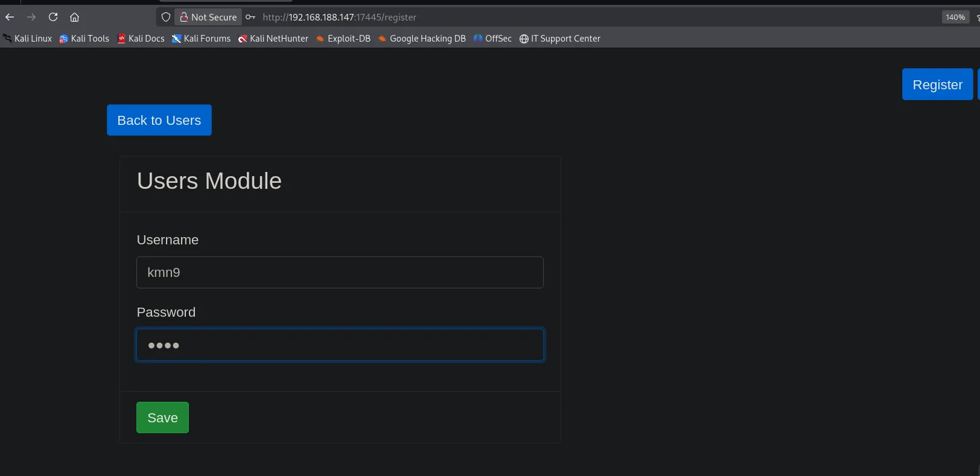Open the Kali Tools bookmark

coord(84,39)
